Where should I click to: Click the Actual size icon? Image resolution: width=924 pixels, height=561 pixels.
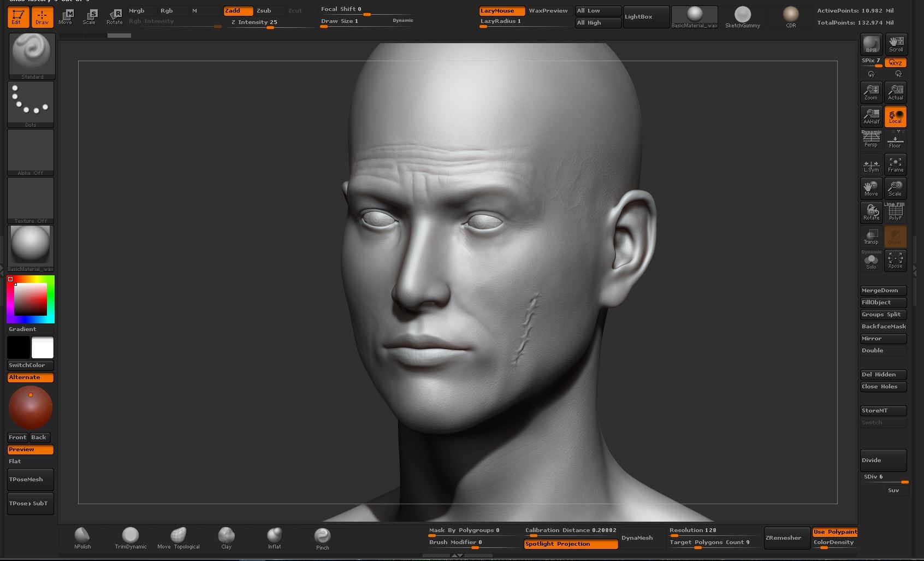(x=896, y=92)
